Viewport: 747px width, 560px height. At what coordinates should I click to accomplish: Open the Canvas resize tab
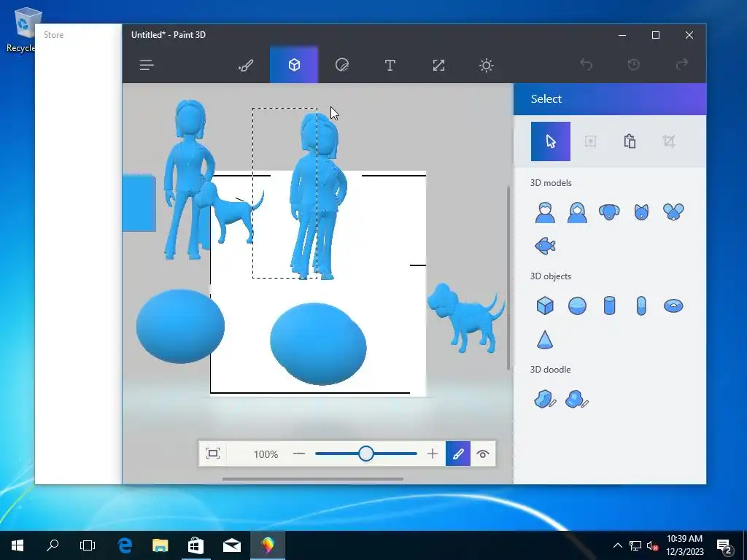click(x=438, y=65)
